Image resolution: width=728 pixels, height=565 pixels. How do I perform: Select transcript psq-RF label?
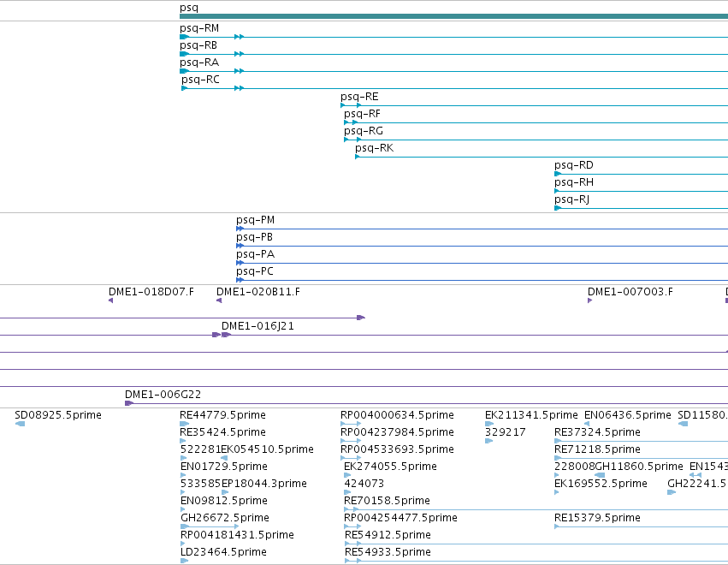point(362,114)
